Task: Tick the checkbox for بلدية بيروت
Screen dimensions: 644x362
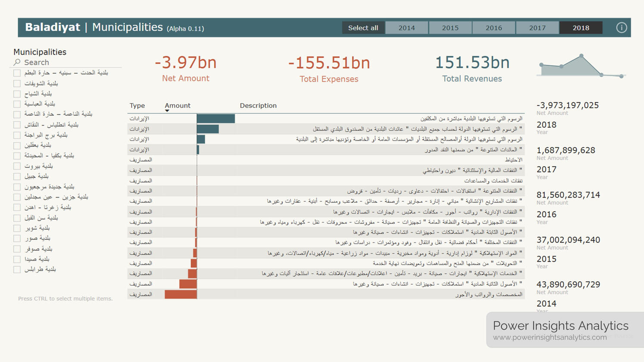Action: (17, 166)
